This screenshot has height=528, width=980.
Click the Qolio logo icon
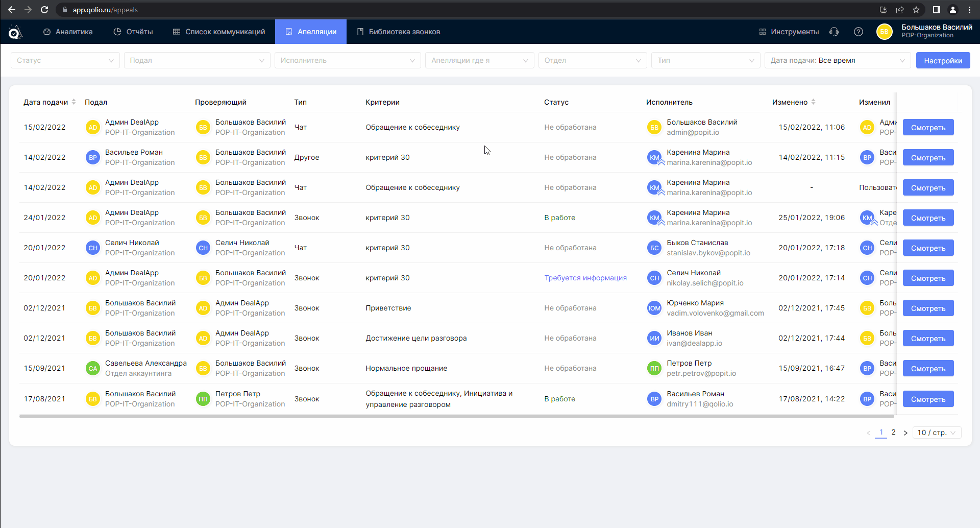[x=15, y=32]
